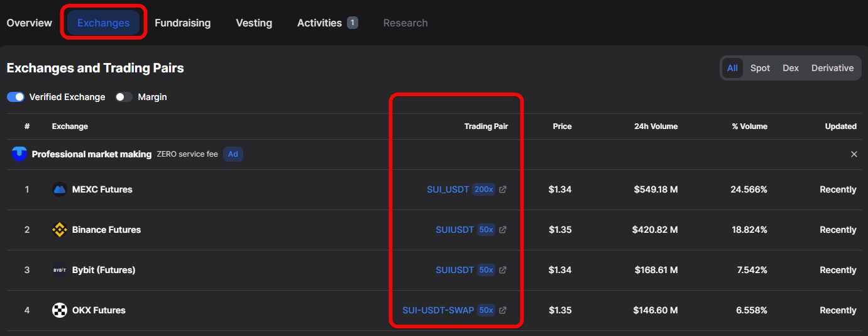Viewport: 868px width, 336px height.
Task: Click the MEXC Futures exchange logo
Action: click(60, 189)
